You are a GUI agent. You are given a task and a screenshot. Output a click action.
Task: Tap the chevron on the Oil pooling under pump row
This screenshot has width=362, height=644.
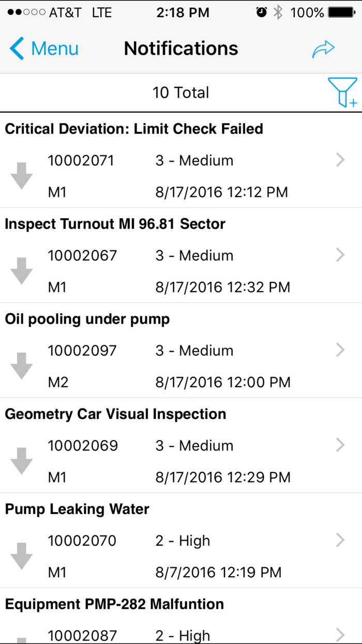coord(340,349)
